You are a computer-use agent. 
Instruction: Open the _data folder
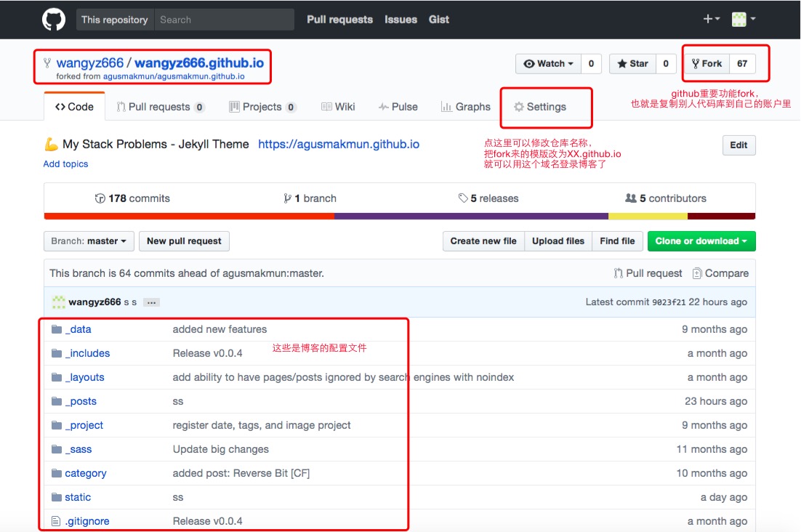click(79, 329)
